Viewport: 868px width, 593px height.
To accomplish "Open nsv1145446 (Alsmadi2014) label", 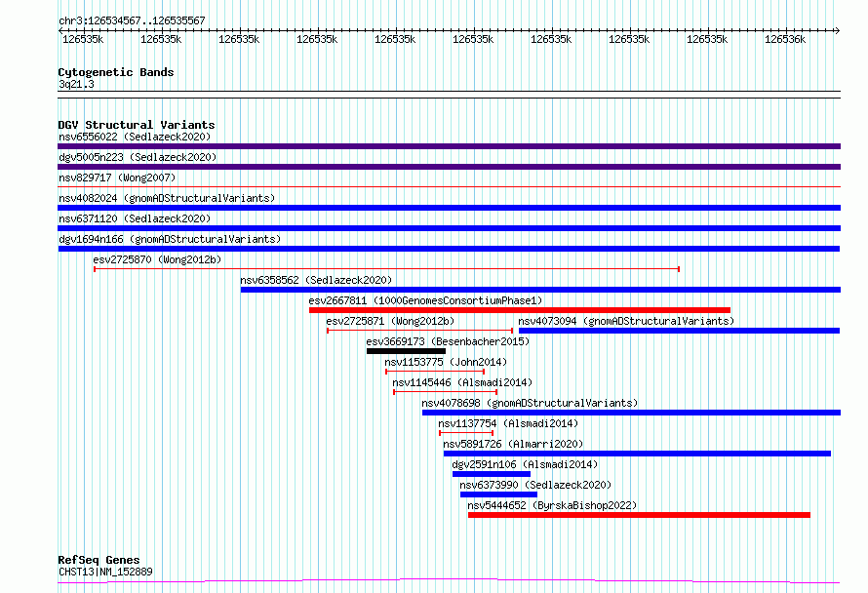I will pos(462,382).
